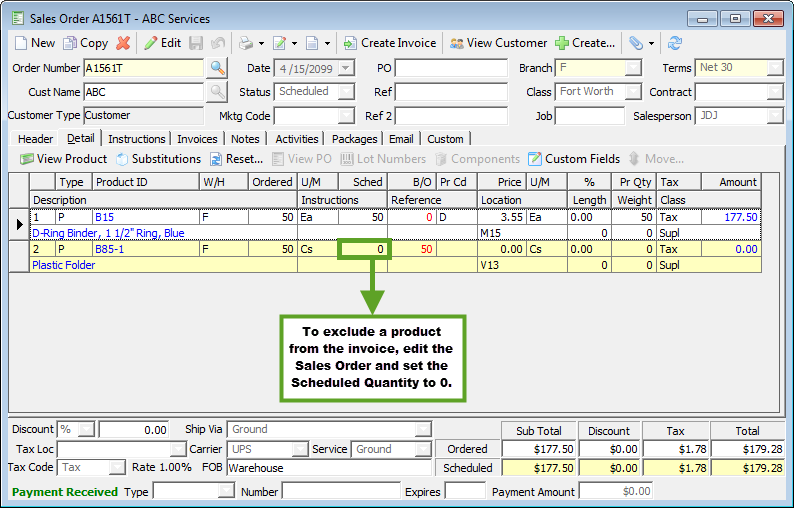This screenshot has width=794, height=508.
Task: Expand the Tax Code dropdown
Action: click(117, 467)
